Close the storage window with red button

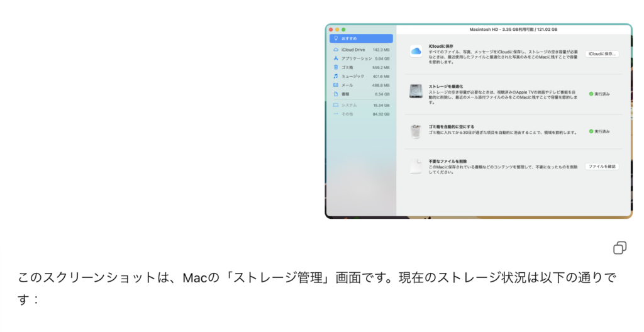tap(331, 30)
